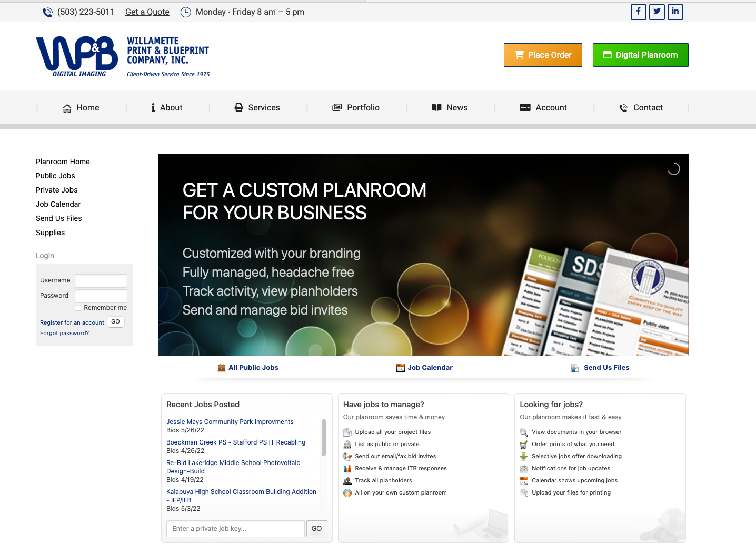
Task: Open Kalapuya High School Classroom Building Addition
Action: click(x=241, y=496)
